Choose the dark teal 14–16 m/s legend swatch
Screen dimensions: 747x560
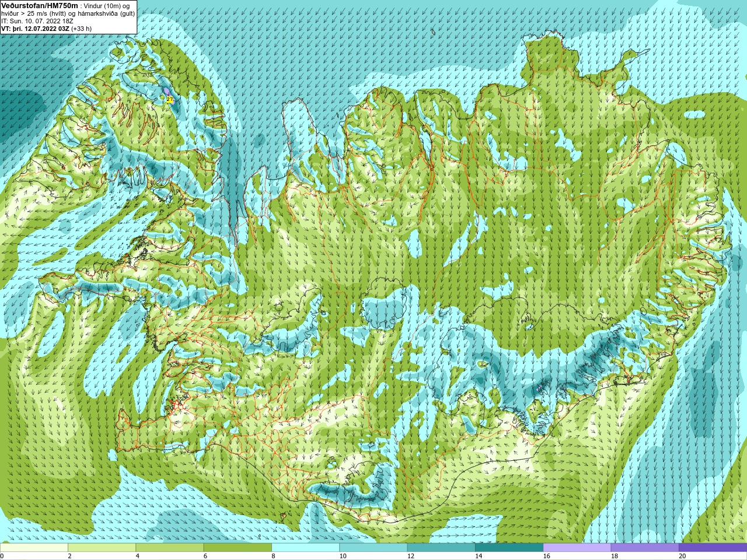(509, 548)
